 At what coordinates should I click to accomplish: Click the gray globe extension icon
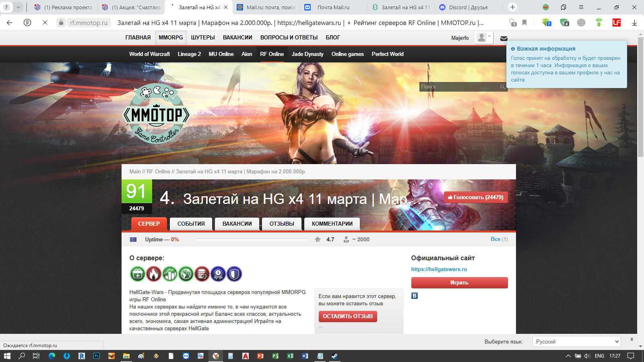tap(581, 23)
